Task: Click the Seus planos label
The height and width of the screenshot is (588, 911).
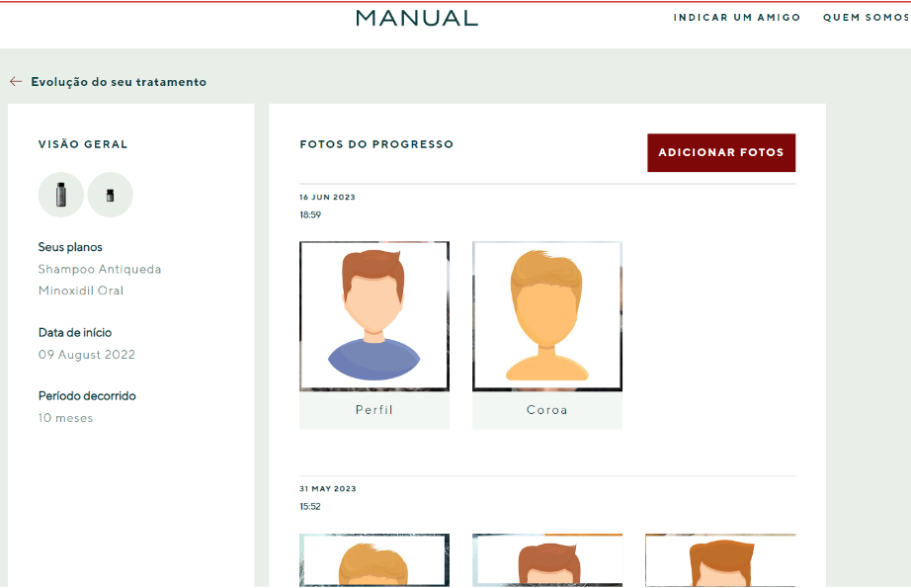Action: coord(70,247)
